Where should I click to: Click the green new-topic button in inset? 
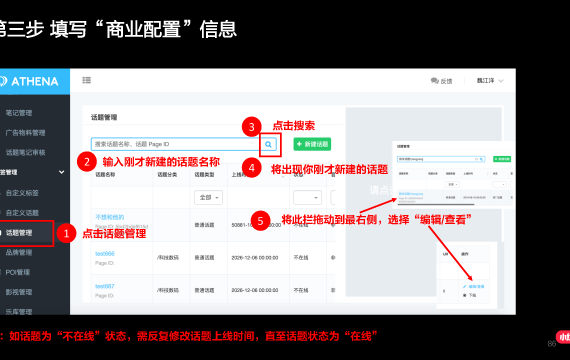pyautogui.click(x=502, y=159)
